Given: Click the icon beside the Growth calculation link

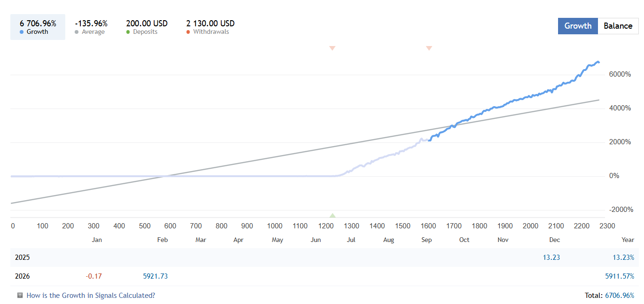Looking at the screenshot, I should 20,296.
